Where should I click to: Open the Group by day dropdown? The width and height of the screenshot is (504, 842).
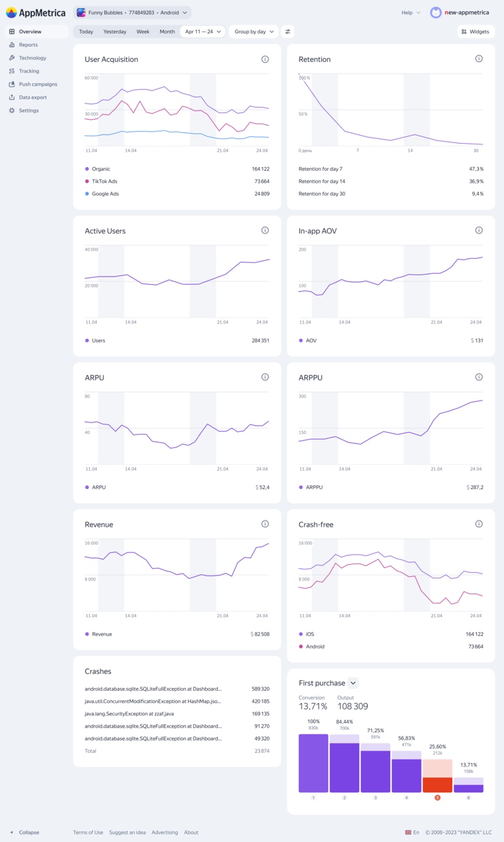tap(253, 31)
